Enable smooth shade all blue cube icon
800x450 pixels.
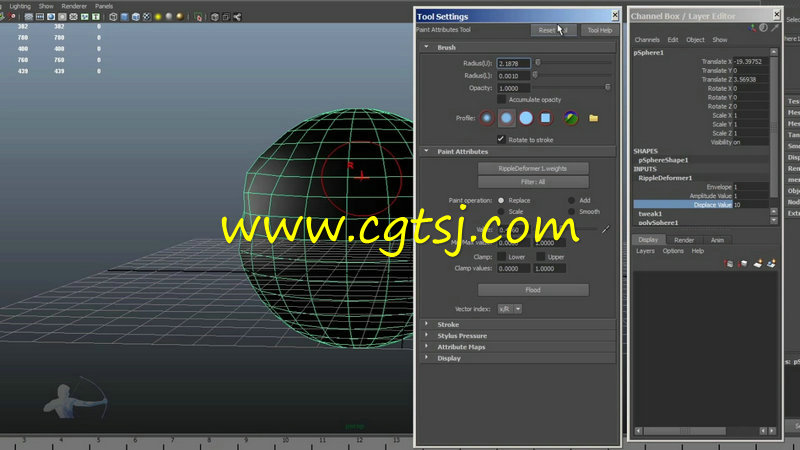coord(124,17)
